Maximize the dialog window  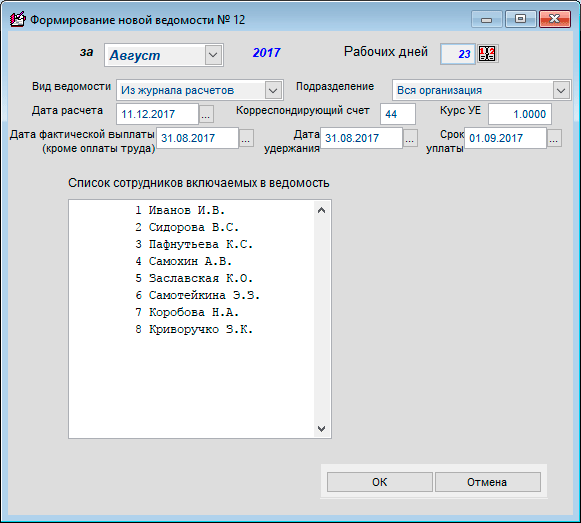pos(521,19)
